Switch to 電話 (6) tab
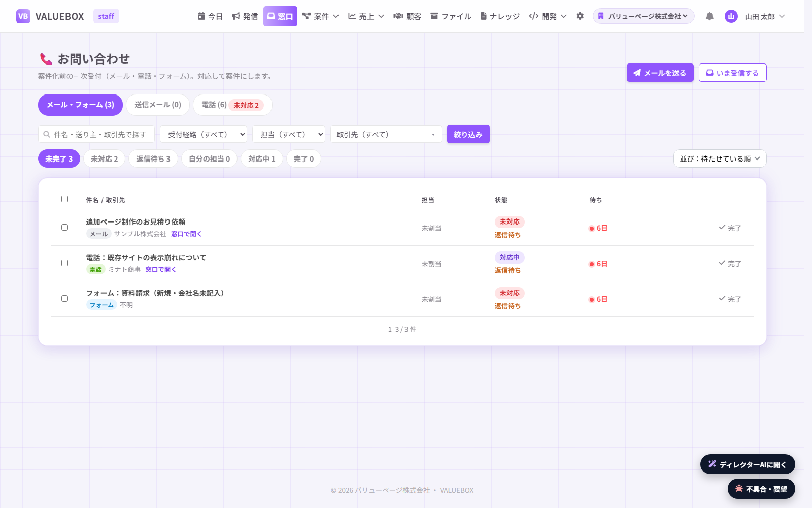 [232, 105]
